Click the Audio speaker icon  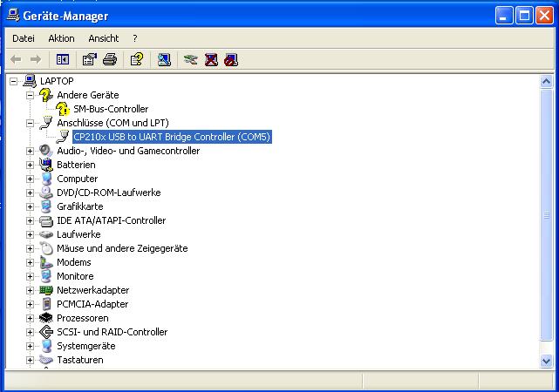(46, 151)
